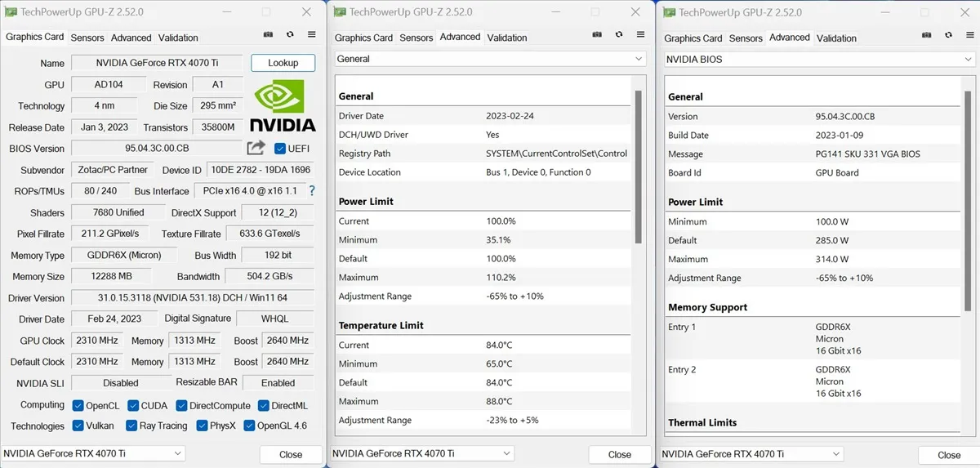Click Close button in middle window
Viewport: 980px width, 468px height.
click(x=620, y=455)
